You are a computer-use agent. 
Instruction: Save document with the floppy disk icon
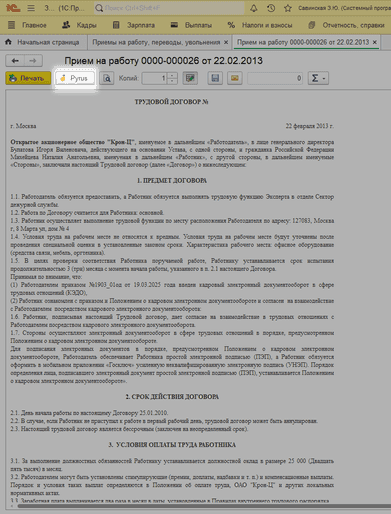tap(215, 78)
